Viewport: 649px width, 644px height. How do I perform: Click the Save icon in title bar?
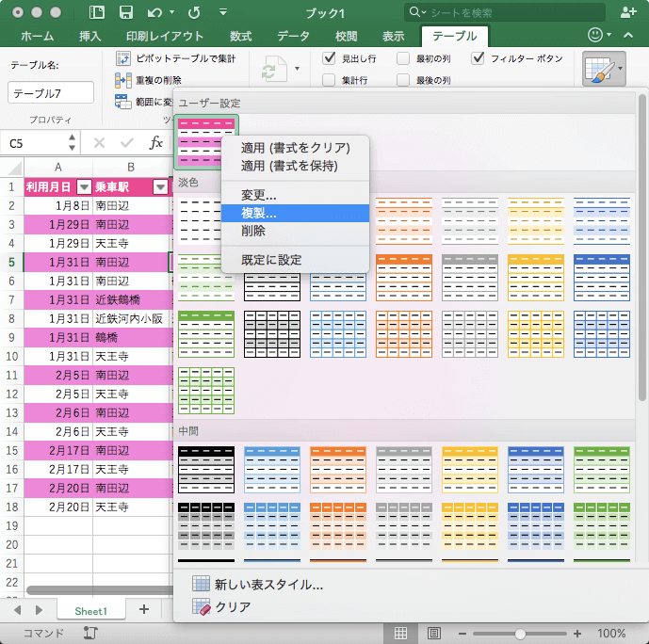tap(125, 12)
